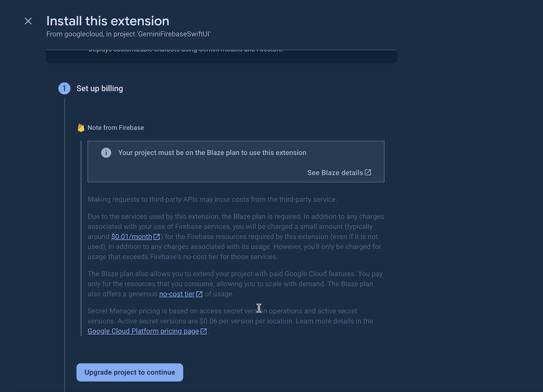This screenshot has height=392, width=543.
Task: Click external-link icon beside See Blaze details
Action: coord(368,173)
